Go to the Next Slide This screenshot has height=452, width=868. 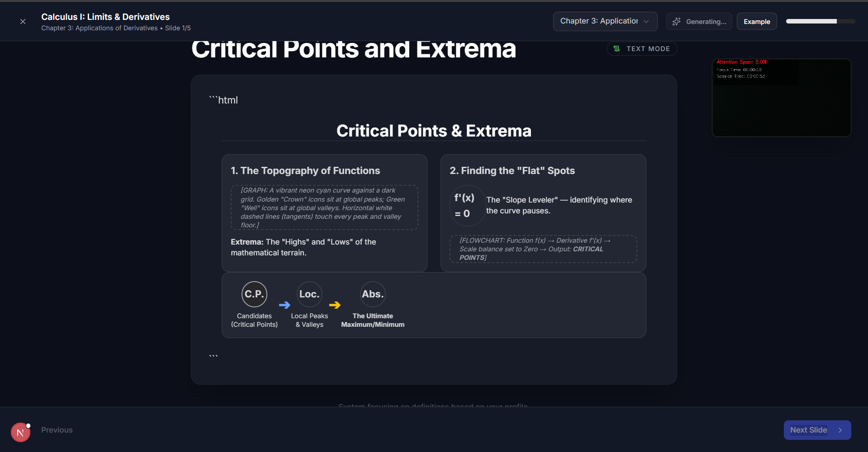point(817,430)
